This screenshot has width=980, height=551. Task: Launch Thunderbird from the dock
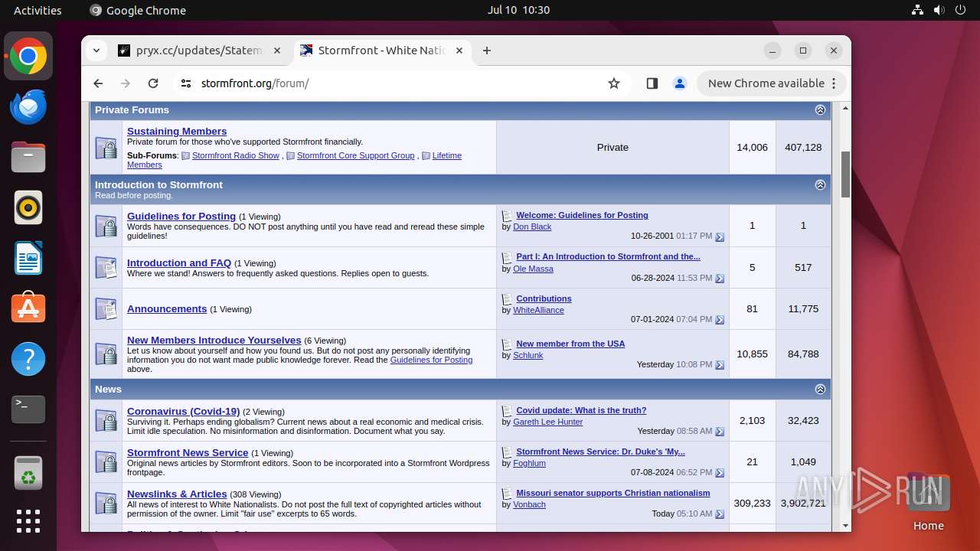coord(28,107)
